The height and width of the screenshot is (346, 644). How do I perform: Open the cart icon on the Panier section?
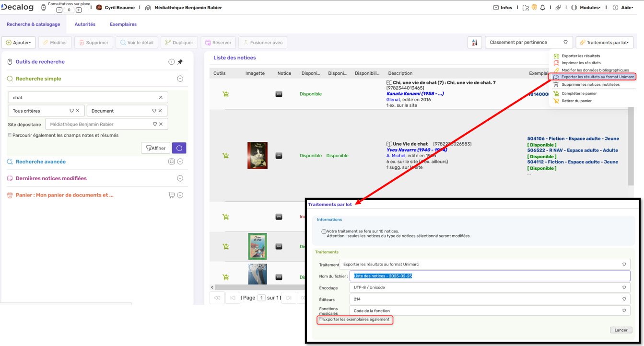click(x=171, y=195)
